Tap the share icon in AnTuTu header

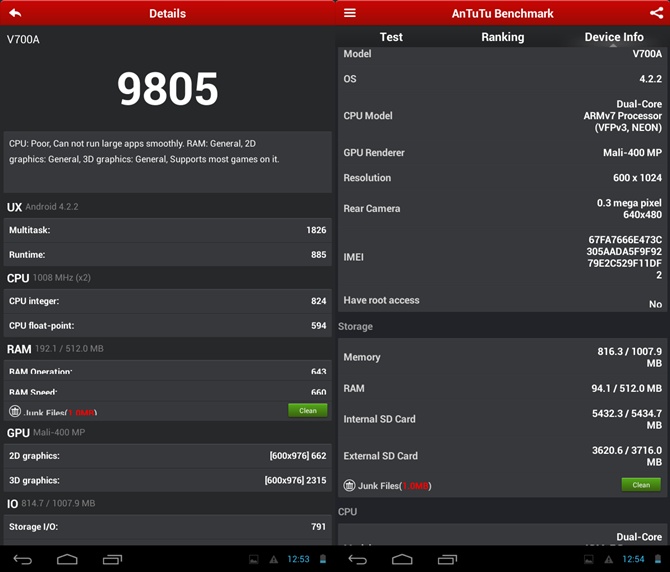tap(656, 13)
